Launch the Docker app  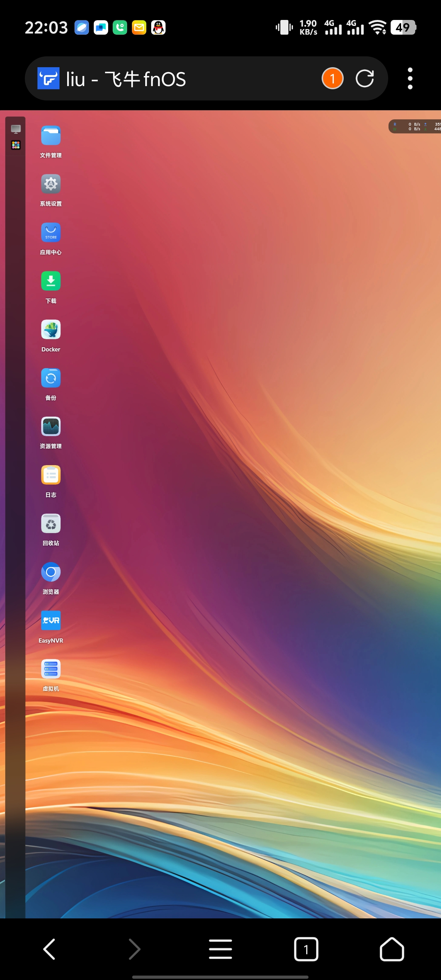tap(51, 329)
